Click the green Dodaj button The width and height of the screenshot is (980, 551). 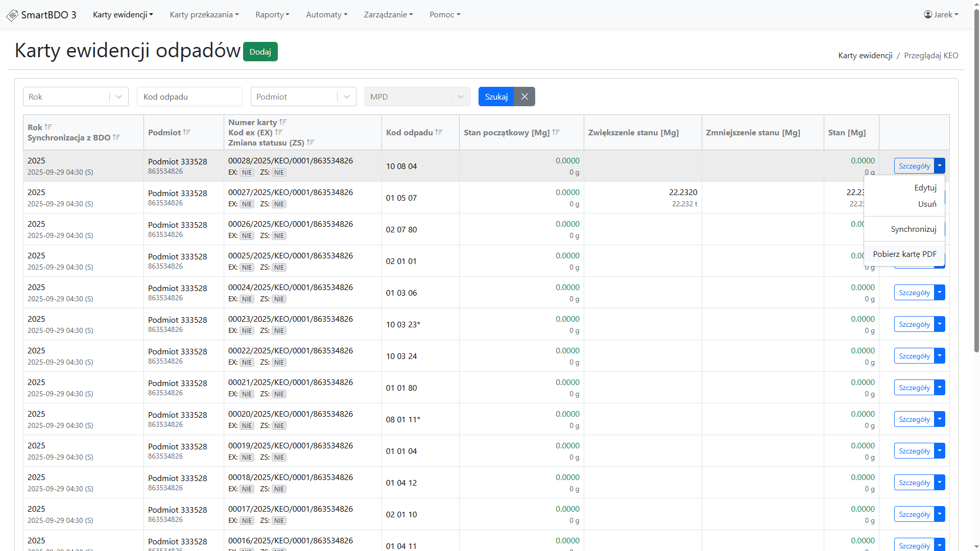[x=260, y=52]
